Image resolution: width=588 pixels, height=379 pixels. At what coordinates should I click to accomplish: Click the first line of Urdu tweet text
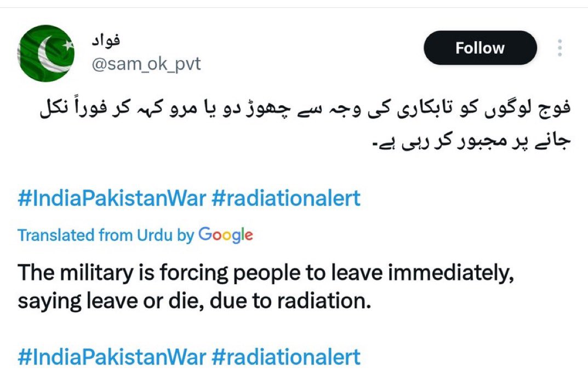point(305,108)
